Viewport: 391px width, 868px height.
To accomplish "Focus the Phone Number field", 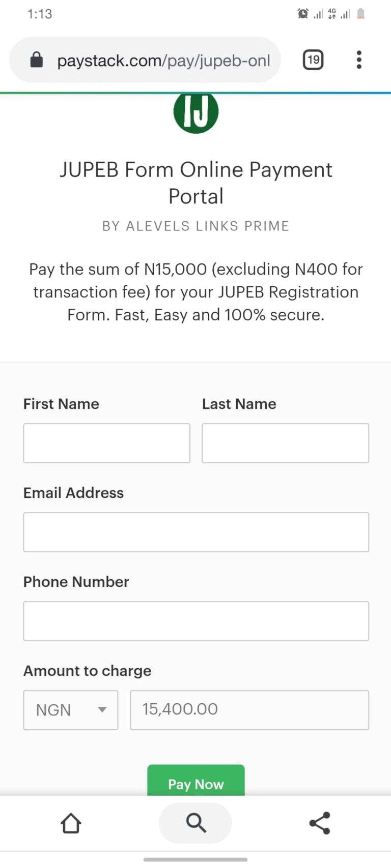I will click(196, 621).
